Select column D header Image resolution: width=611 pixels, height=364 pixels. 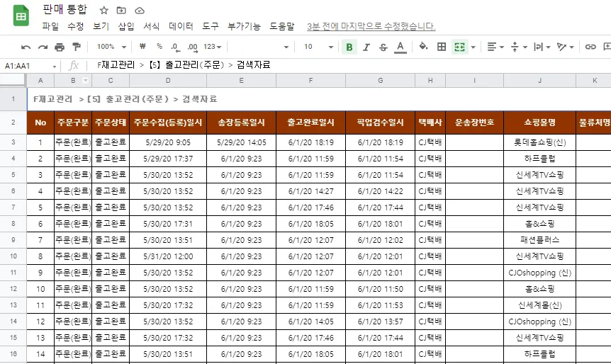(168, 81)
